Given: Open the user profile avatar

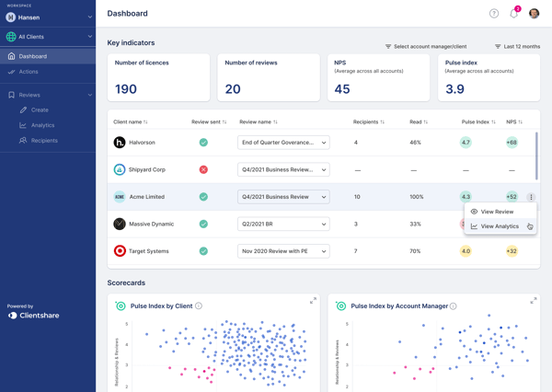Looking at the screenshot, I should [x=534, y=14].
